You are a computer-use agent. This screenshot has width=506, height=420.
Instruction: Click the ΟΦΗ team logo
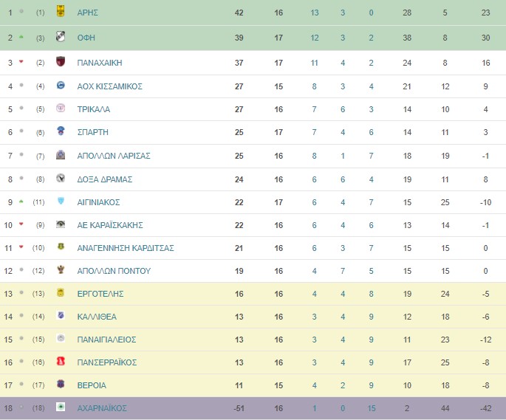pyautogui.click(x=61, y=36)
